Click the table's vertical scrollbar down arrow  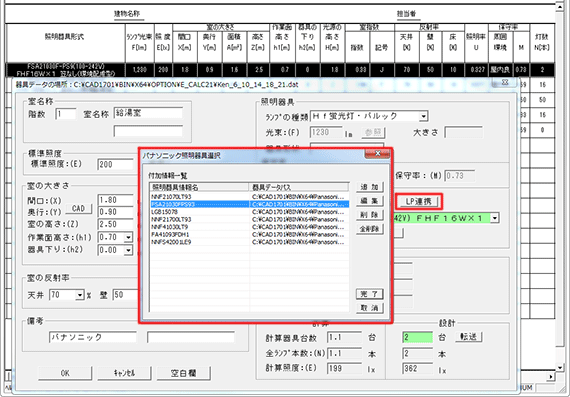560,368
